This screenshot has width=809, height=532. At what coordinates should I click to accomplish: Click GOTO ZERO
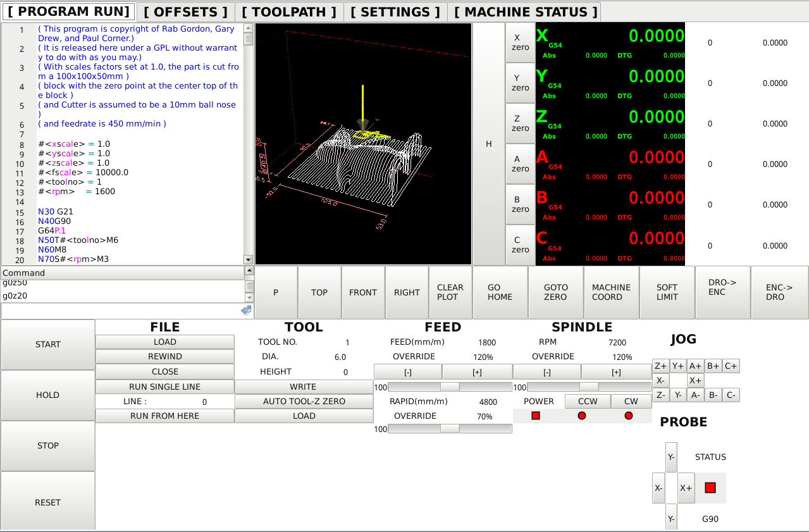click(x=556, y=292)
